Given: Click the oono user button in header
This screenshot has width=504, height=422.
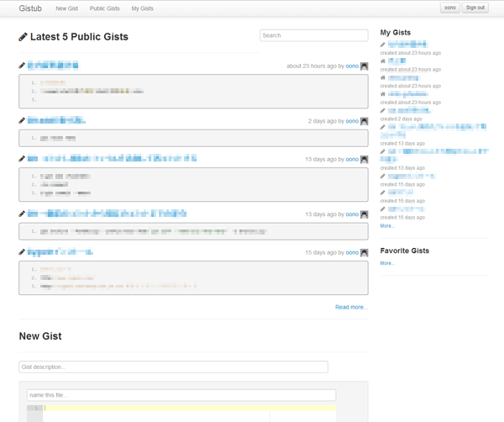Looking at the screenshot, I should click(449, 8).
